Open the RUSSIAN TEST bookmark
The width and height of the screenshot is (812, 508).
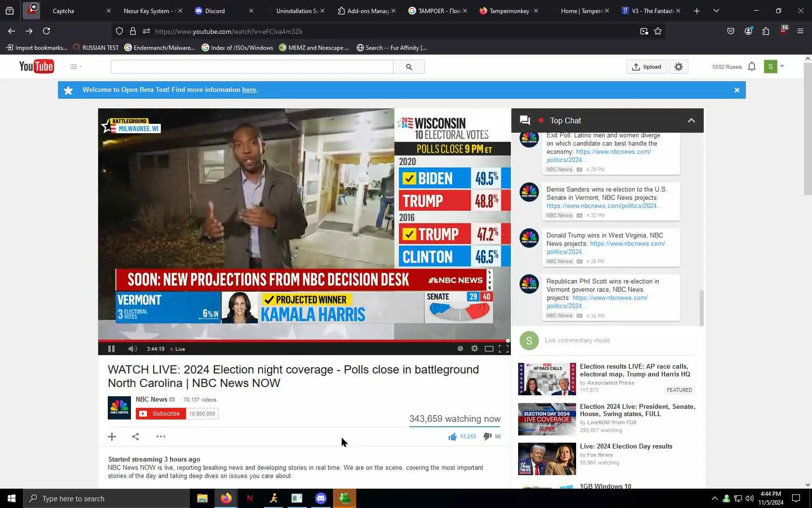click(x=96, y=47)
